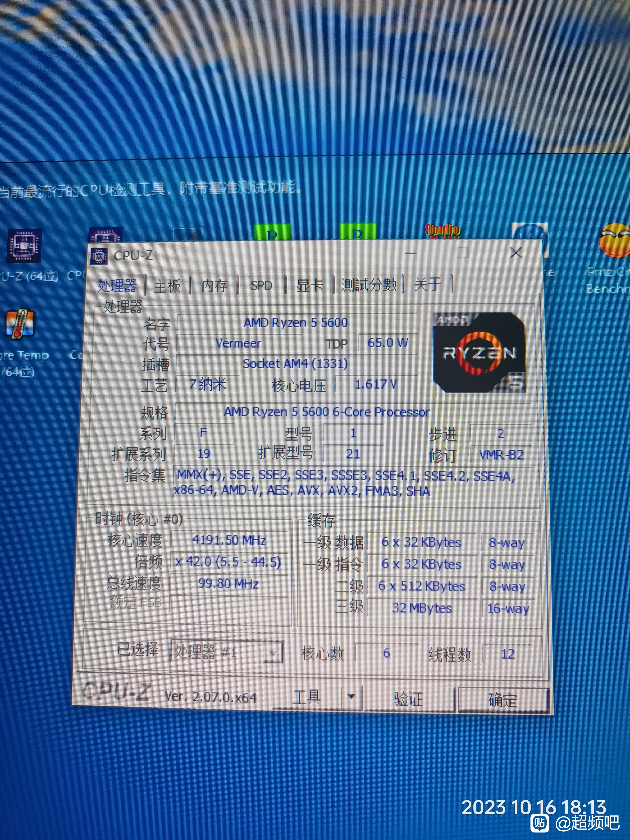
Task: Minimize the CPU-Z window
Action: [x=411, y=253]
